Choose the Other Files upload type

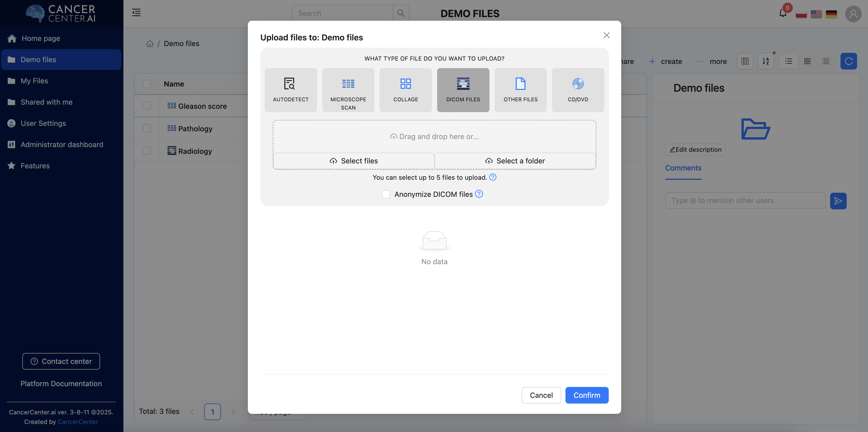[x=520, y=90]
